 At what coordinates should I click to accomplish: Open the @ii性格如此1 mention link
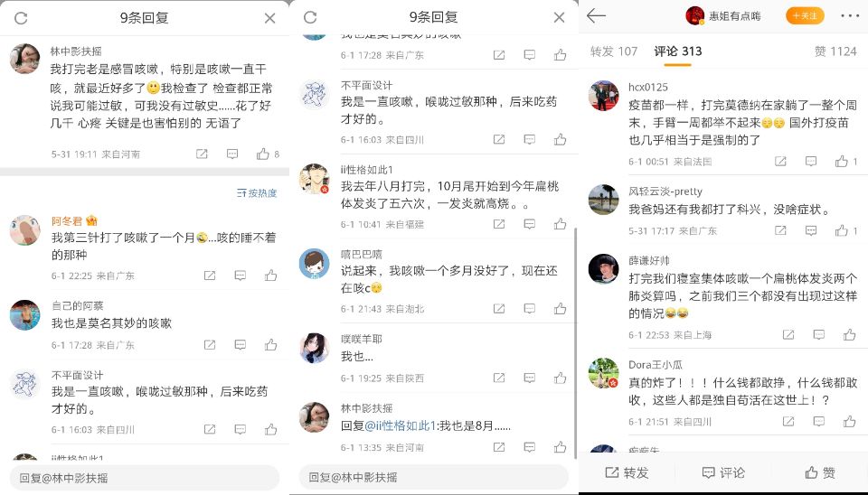tap(401, 425)
